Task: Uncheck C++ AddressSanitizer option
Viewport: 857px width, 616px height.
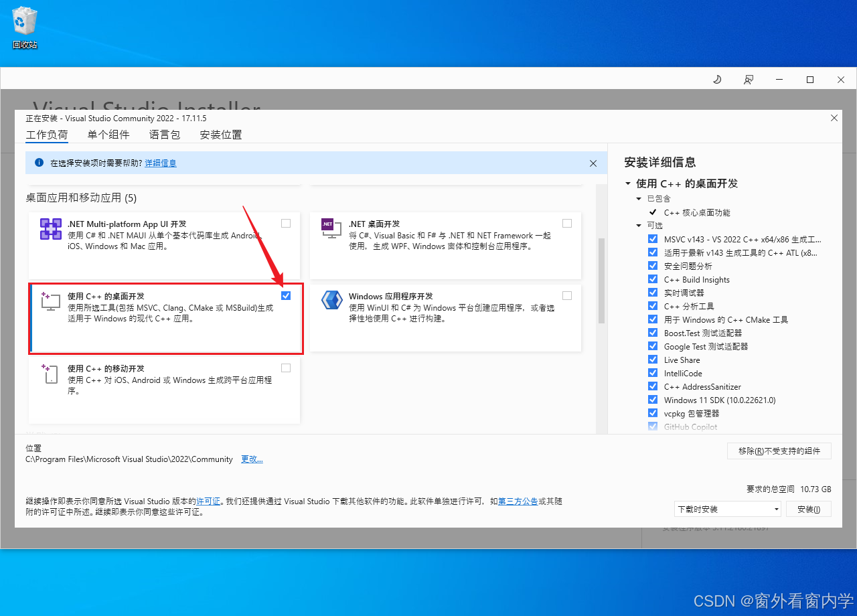Action: coord(653,386)
